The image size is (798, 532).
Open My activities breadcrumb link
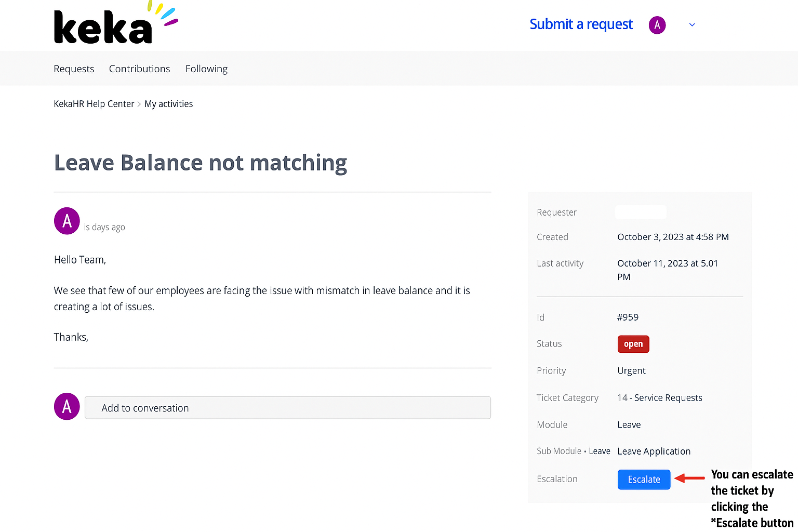[x=168, y=104]
